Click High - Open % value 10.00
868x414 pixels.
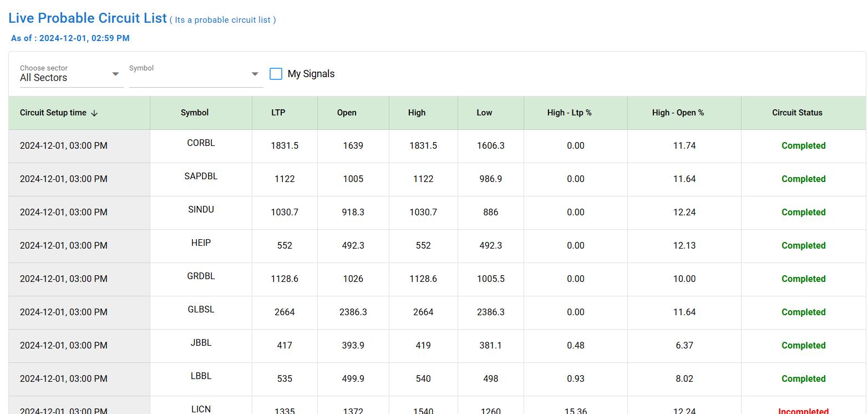coord(684,279)
